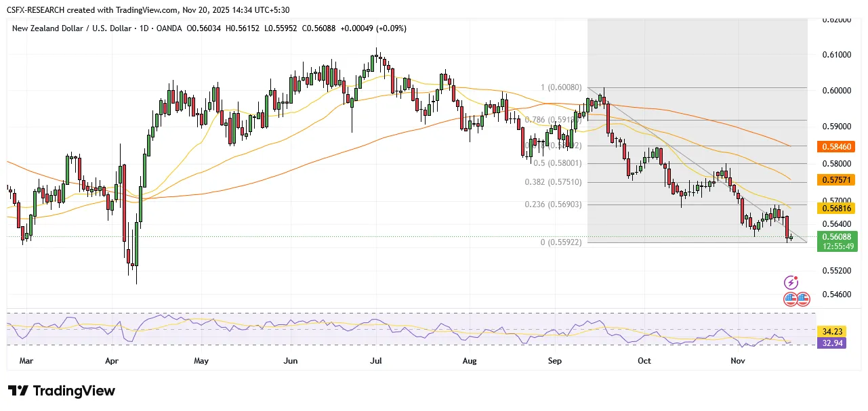Click the yellow 0.57571 moving average label
868x411 pixels.
pos(840,182)
